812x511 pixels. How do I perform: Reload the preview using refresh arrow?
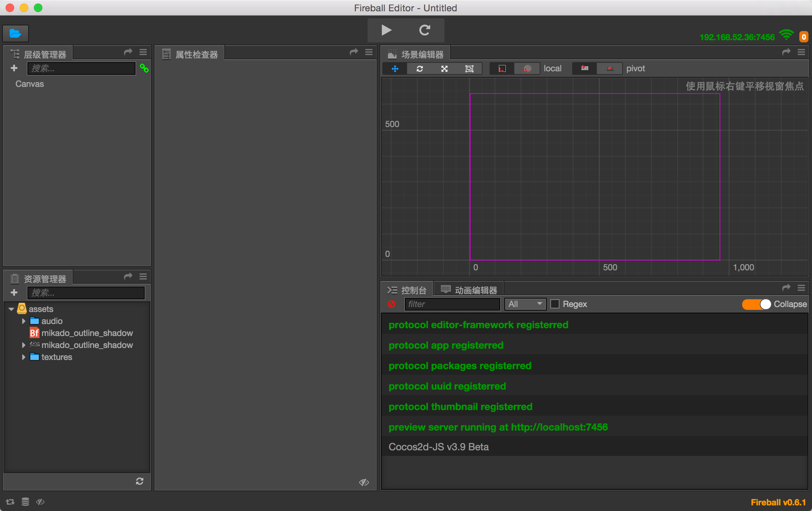pyautogui.click(x=425, y=30)
